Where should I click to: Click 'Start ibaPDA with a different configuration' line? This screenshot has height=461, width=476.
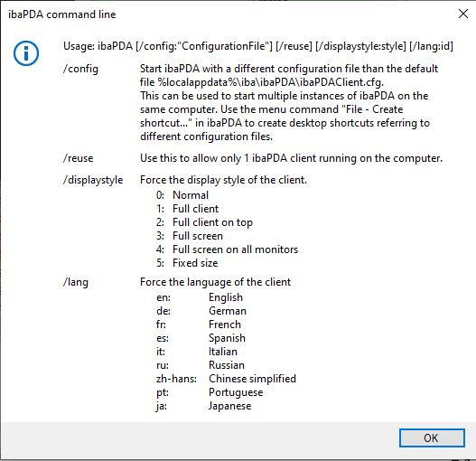pyautogui.click(x=289, y=69)
